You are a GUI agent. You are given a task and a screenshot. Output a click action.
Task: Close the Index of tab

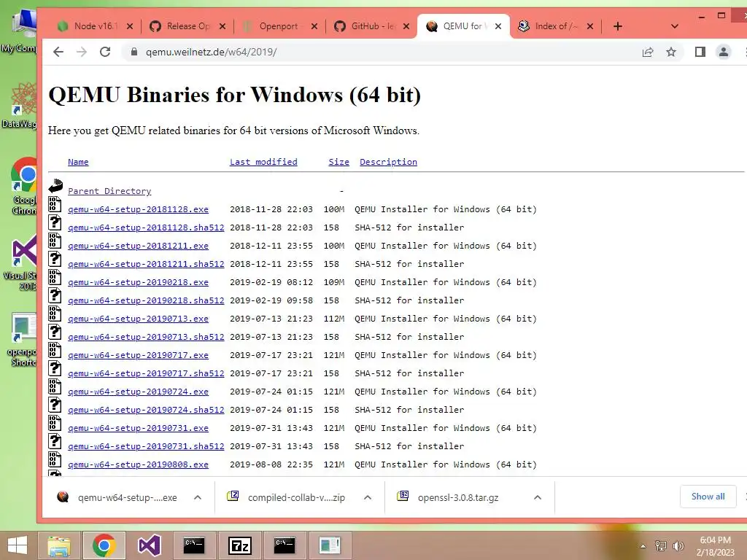[589, 26]
